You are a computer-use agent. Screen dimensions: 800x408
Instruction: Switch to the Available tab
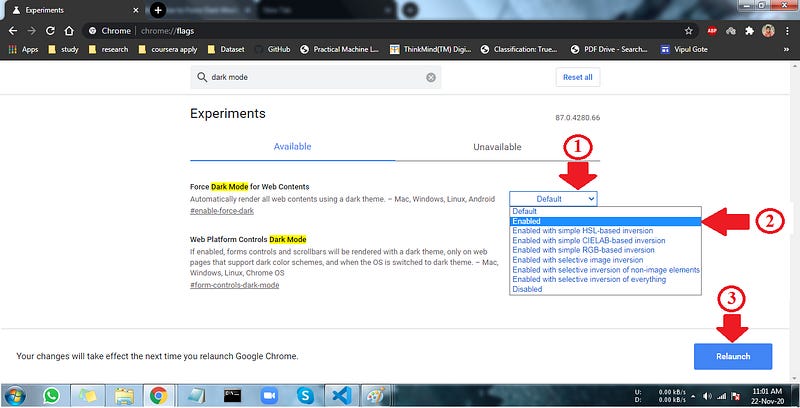(292, 147)
